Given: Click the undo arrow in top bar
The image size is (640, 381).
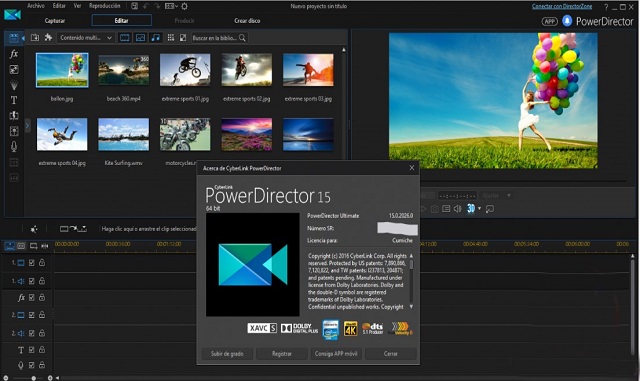Looking at the screenshot, I should tap(146, 6).
